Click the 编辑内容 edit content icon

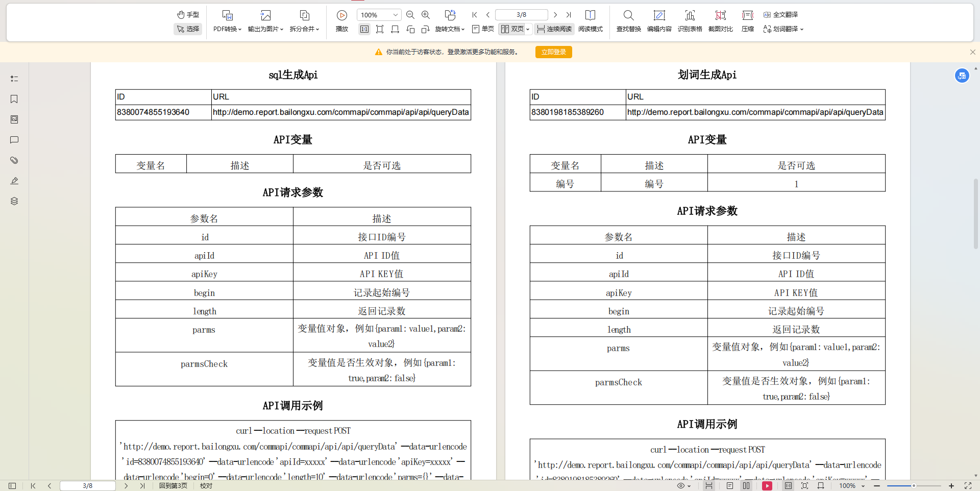659,21
